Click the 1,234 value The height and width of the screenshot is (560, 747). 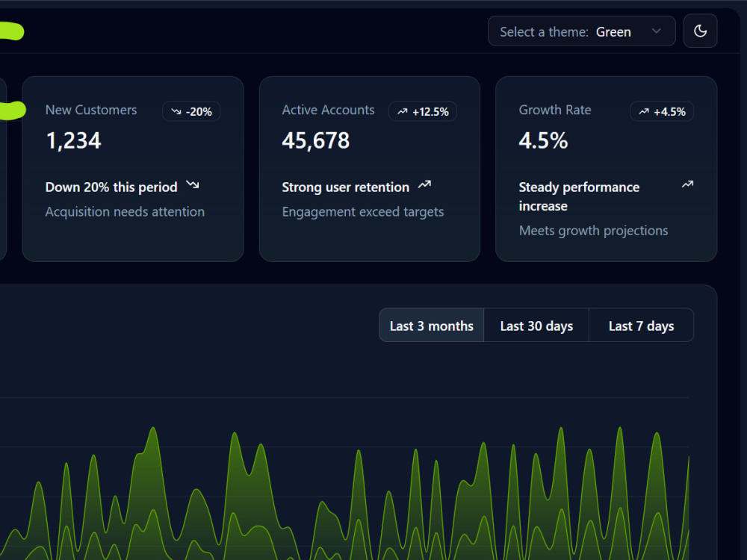pyautogui.click(x=73, y=141)
